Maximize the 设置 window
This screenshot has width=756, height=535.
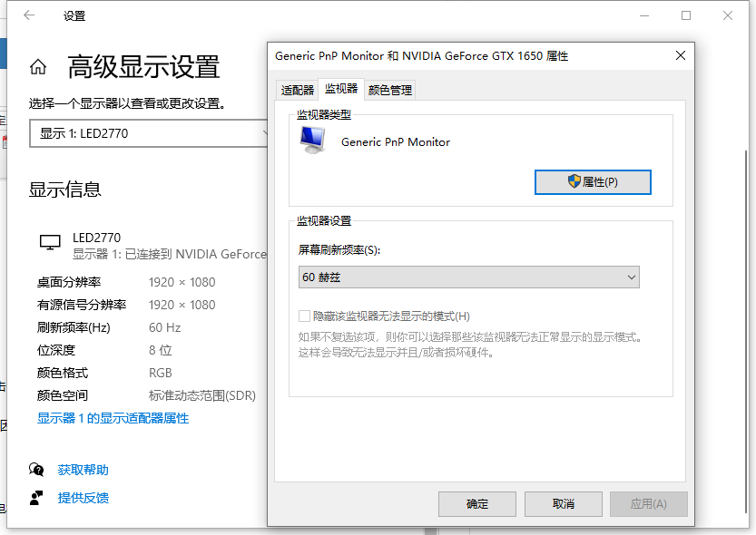pyautogui.click(x=686, y=15)
